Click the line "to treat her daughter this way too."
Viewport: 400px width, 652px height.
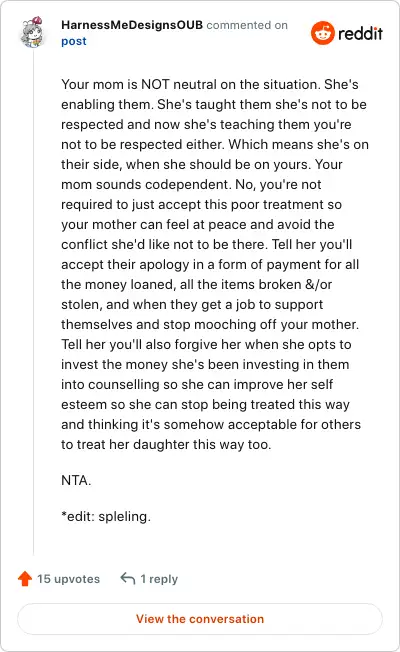(x=166, y=444)
